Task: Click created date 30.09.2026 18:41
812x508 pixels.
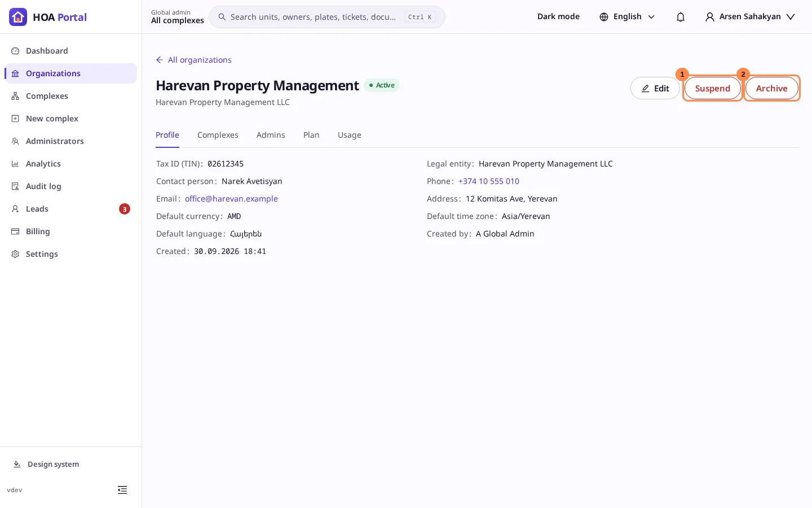Action: 230,251
